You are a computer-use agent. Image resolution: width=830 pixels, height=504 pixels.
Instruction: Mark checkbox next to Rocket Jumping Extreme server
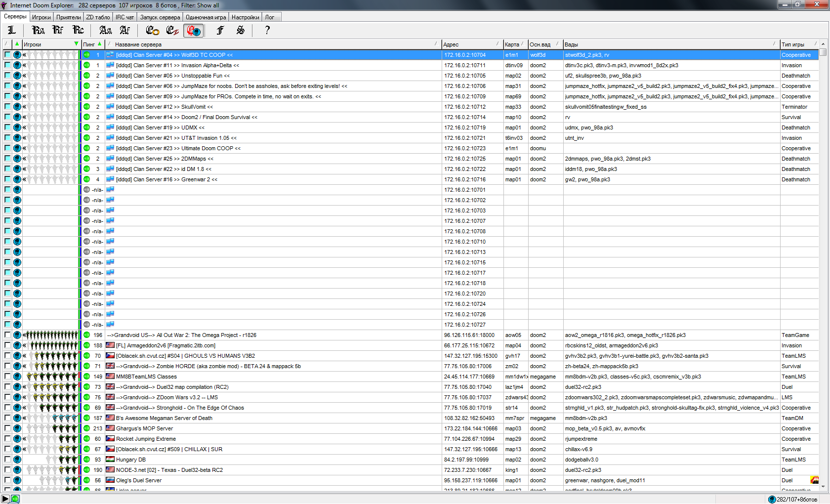[x=7, y=439]
